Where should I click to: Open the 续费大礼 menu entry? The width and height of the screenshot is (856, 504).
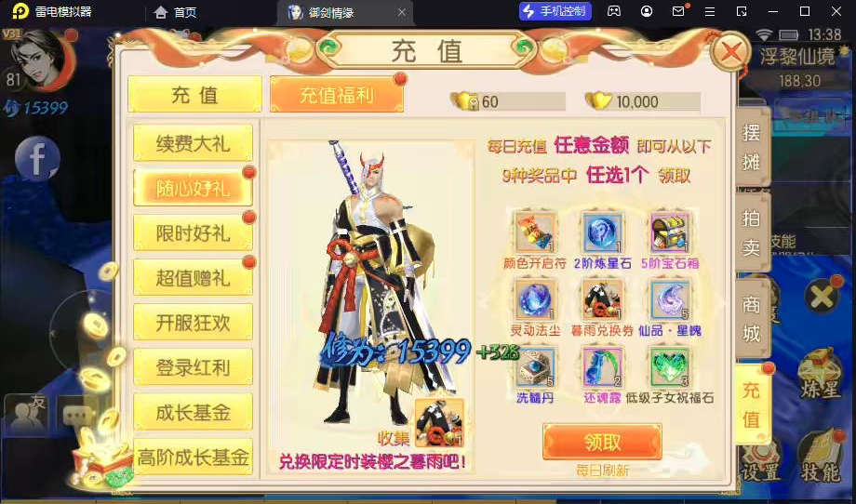coord(193,143)
